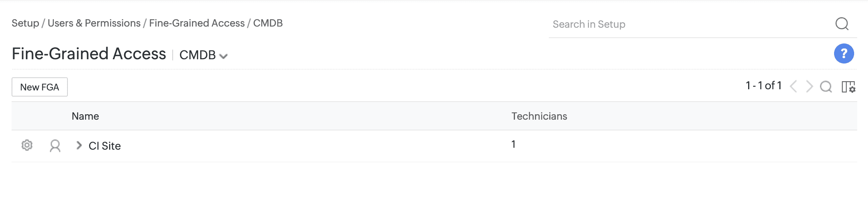
Task: Open the CMDB module dropdown
Action: point(204,55)
